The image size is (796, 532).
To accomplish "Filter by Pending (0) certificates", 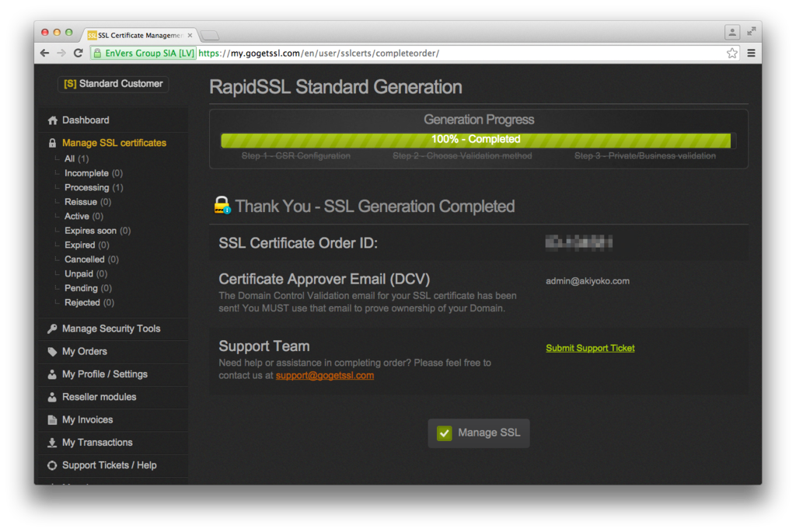I will coord(88,288).
